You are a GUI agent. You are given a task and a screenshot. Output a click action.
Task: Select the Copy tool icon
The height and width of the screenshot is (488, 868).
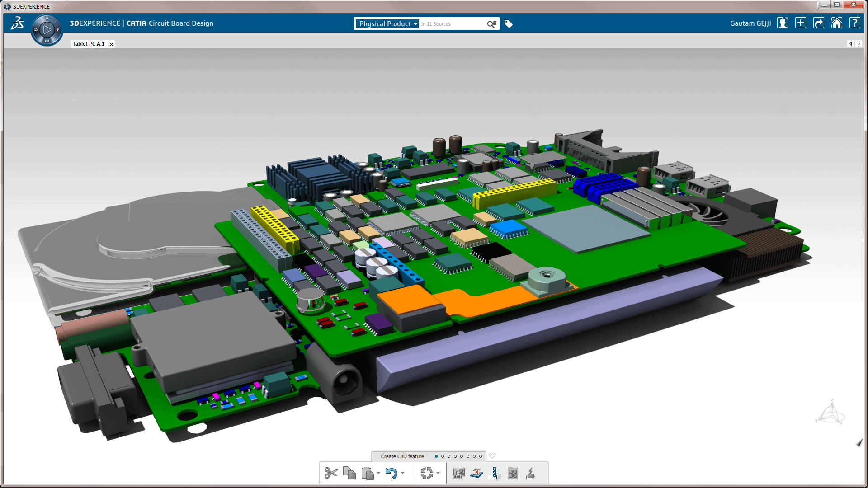(349, 473)
